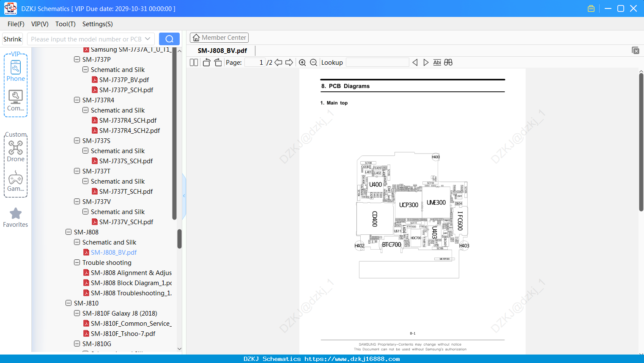Click the restore-panel icon near the tab bar
Screen dimensions: 644x363
[x=635, y=50]
